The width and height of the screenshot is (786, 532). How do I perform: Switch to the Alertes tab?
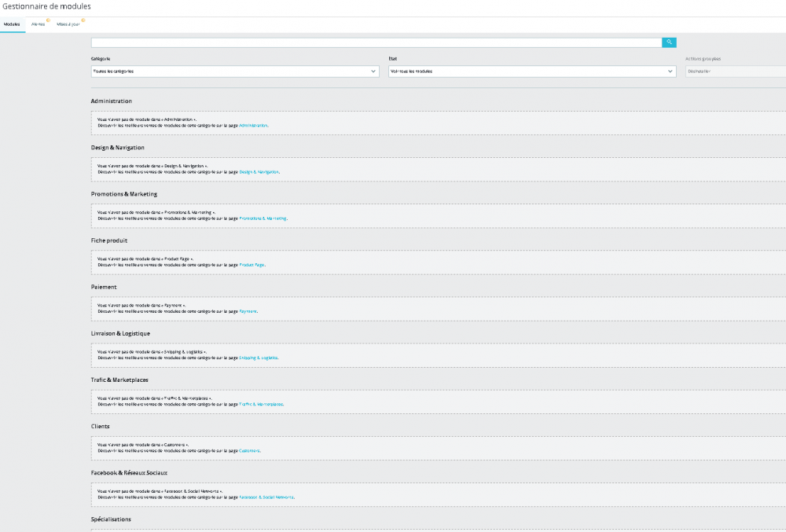(x=38, y=24)
